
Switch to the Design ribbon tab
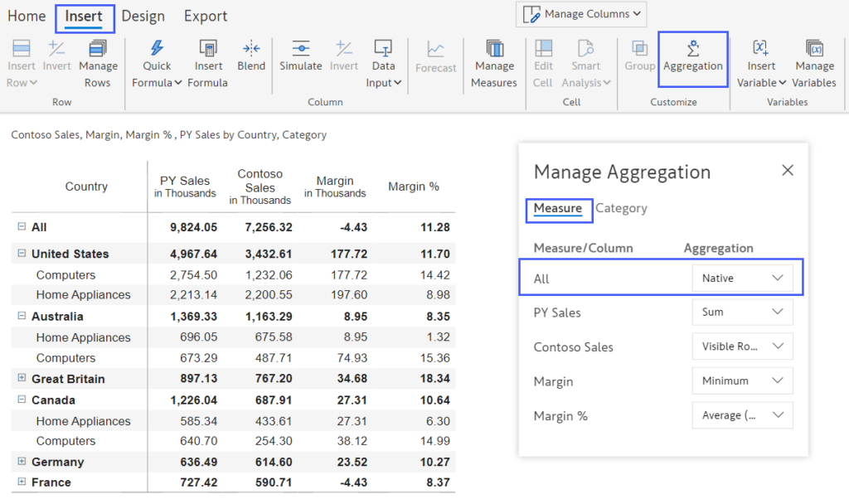click(x=143, y=16)
